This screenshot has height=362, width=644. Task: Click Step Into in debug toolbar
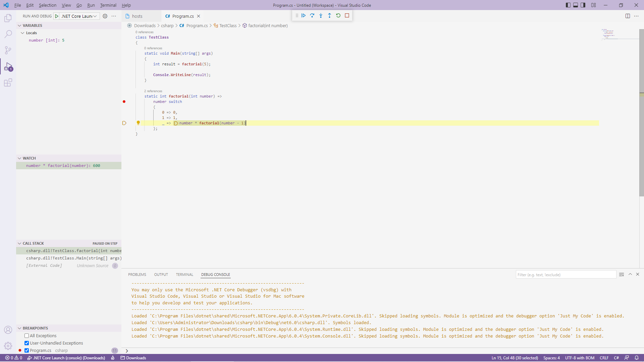click(x=321, y=15)
